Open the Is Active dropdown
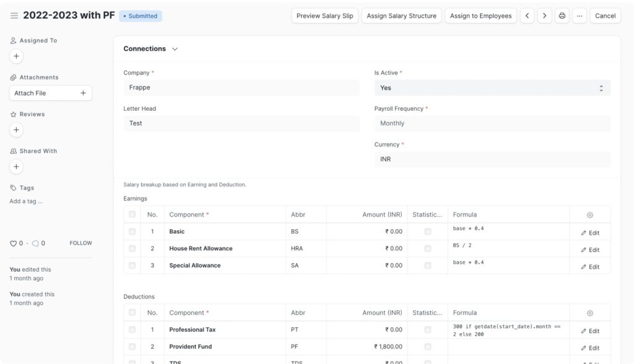Viewport: 634px width, 364px height. click(x=492, y=88)
